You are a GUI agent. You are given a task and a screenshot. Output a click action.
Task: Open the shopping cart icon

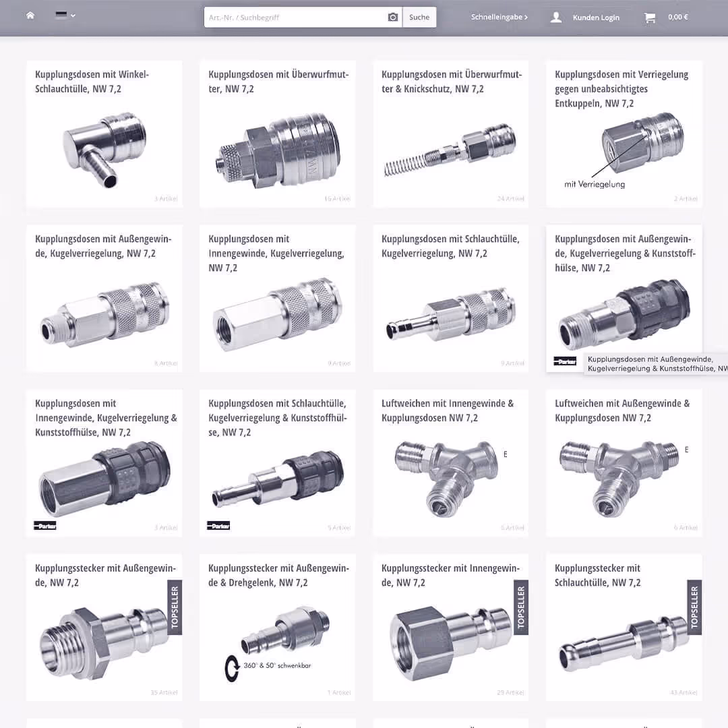(650, 18)
